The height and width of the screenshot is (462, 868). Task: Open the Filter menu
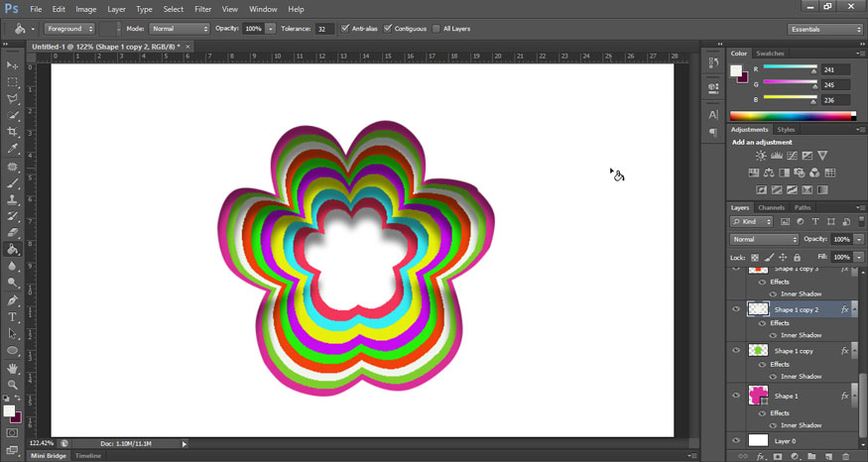tap(202, 9)
